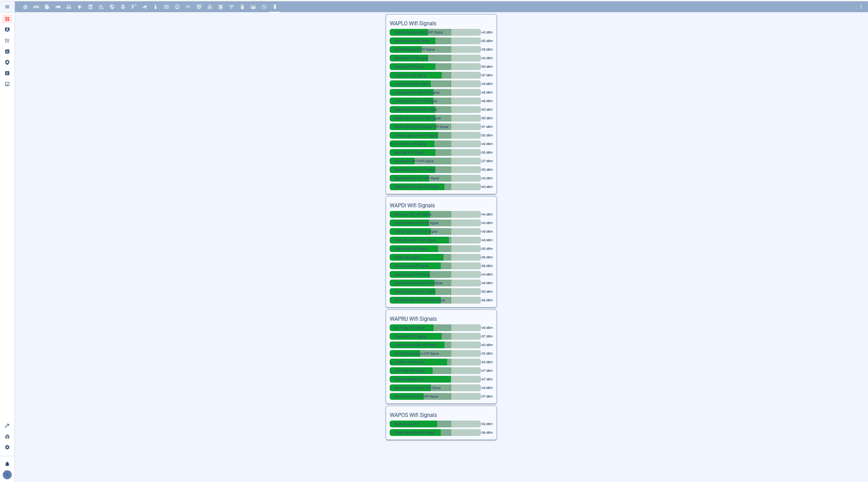Viewport: 868px width, 482px height.
Task: Collapse the sidebar with the hamburger menu
Action: tap(7, 7)
